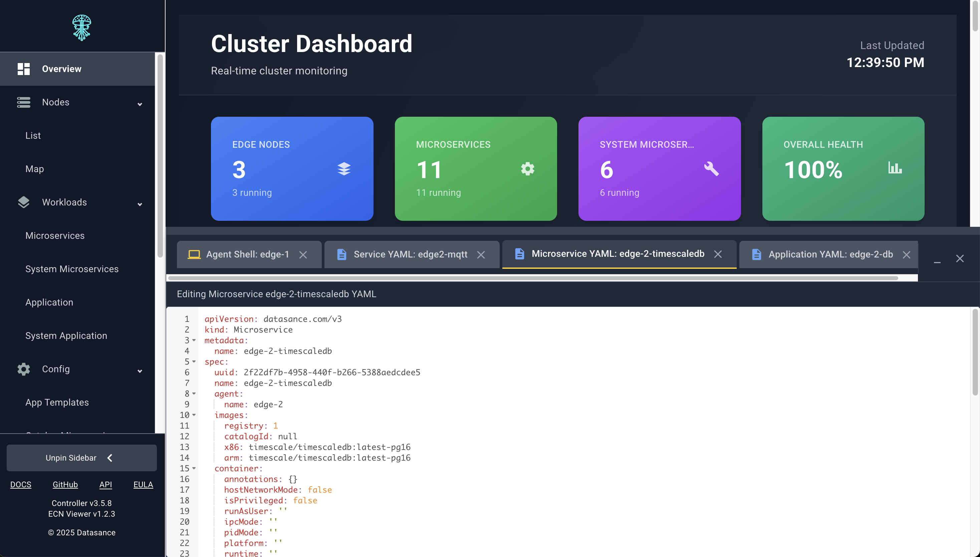Image resolution: width=980 pixels, height=557 pixels.
Task: Click the Config gear icon in the sidebar
Action: tap(23, 369)
